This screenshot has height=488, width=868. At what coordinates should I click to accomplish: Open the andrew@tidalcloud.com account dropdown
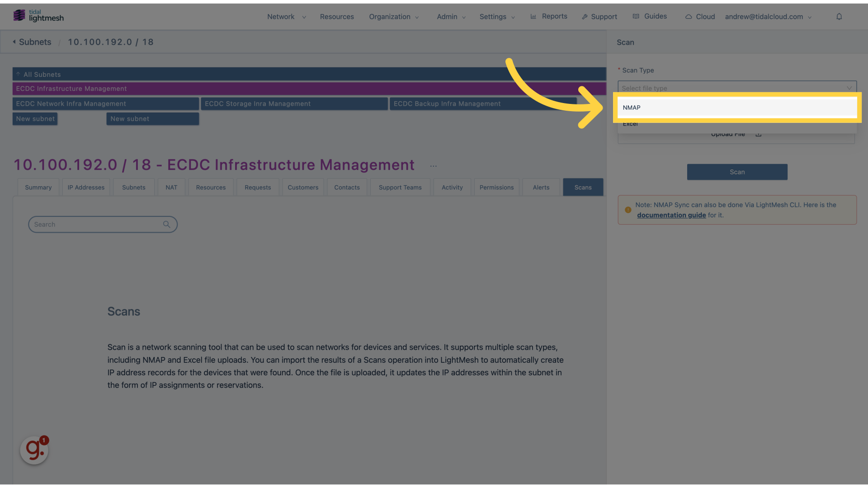[x=768, y=17]
